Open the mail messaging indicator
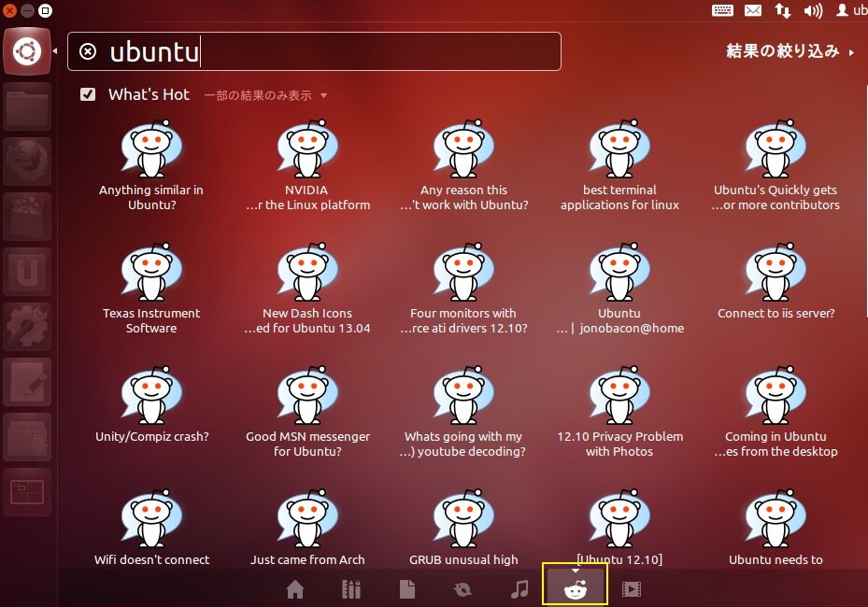868x607 pixels. (753, 10)
